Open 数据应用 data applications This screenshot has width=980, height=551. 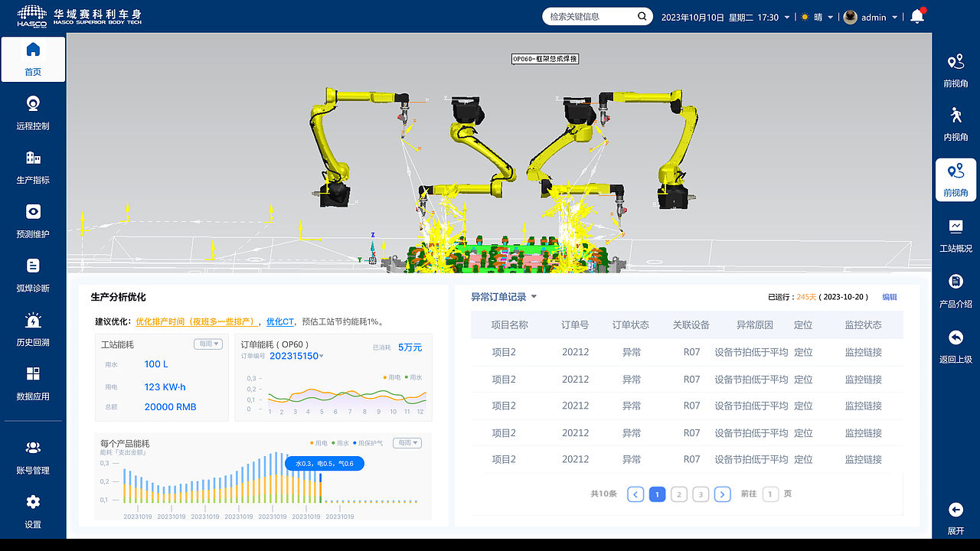point(33,384)
